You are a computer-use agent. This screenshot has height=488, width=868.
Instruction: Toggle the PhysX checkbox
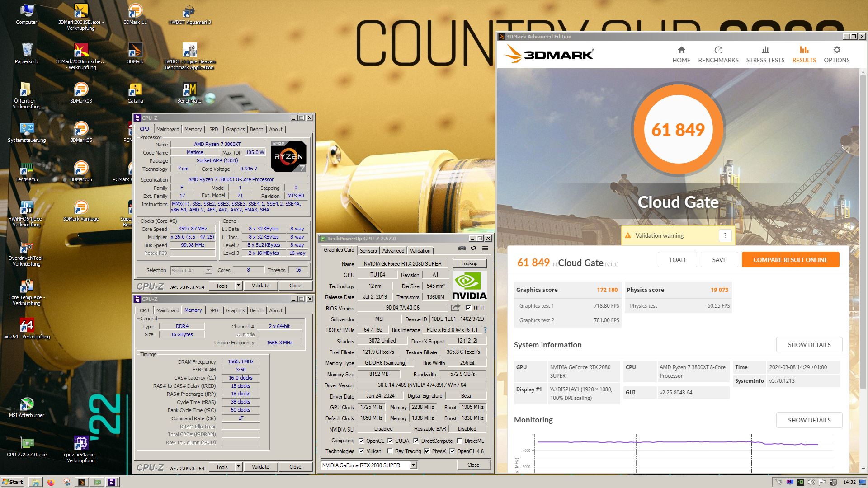tap(427, 451)
